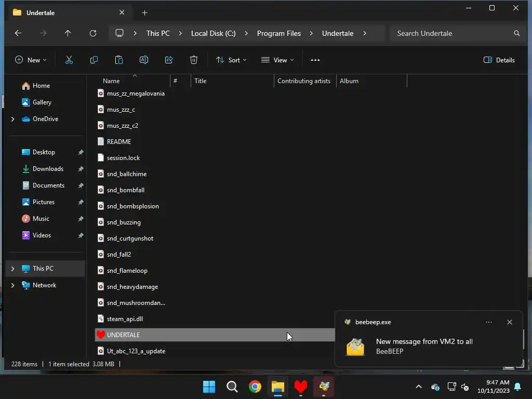Click the Cut scissors icon
The width and height of the screenshot is (532, 399).
pos(69,60)
